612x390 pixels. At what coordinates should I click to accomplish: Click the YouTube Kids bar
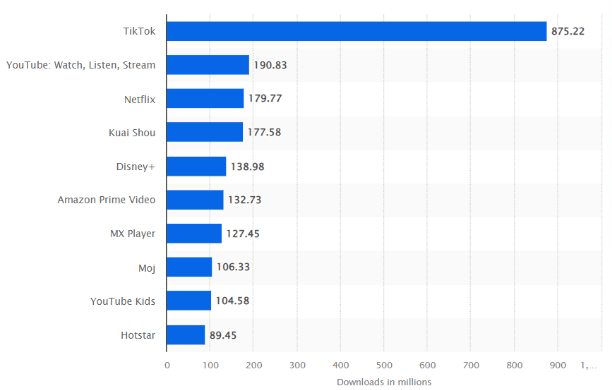click(x=189, y=301)
